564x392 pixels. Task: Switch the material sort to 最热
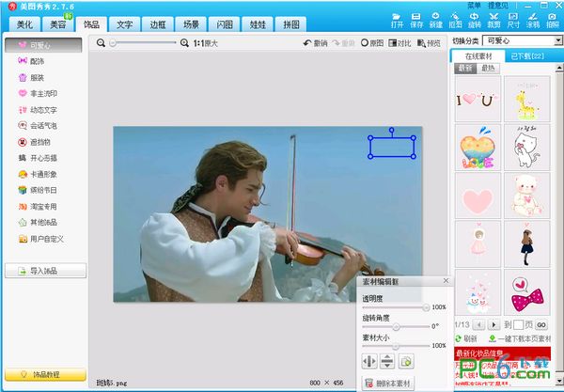[488, 69]
